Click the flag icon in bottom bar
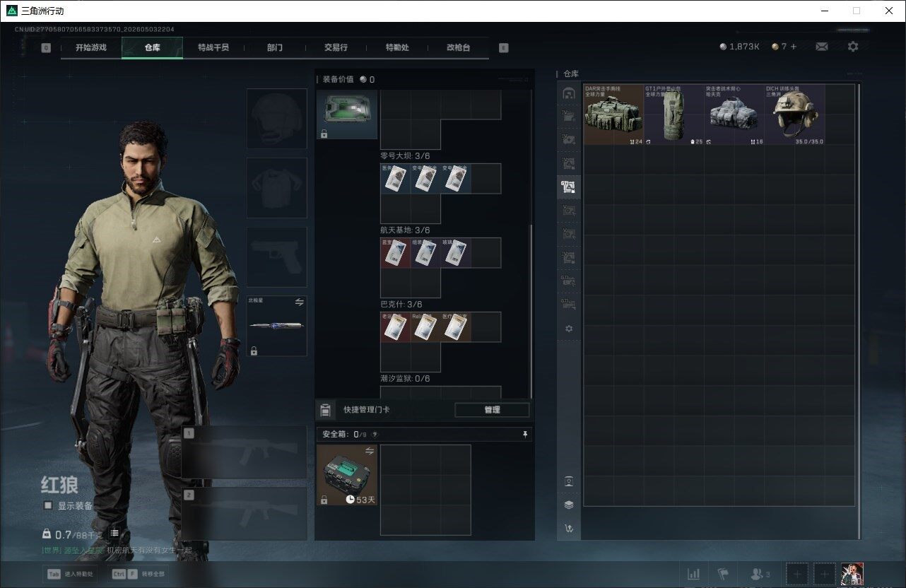This screenshot has width=906, height=588. pos(723,574)
